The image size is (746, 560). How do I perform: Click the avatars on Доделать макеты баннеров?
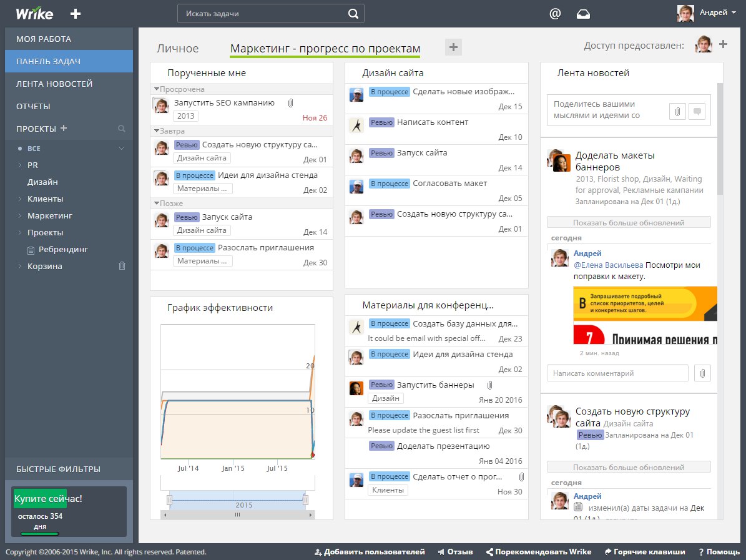point(559,160)
